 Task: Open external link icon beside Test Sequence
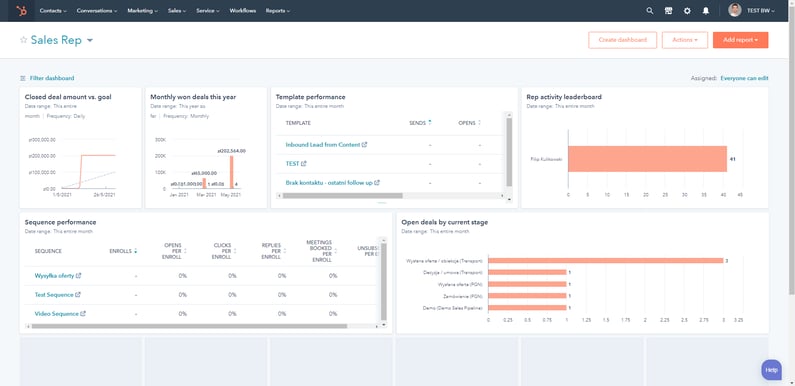click(78, 294)
